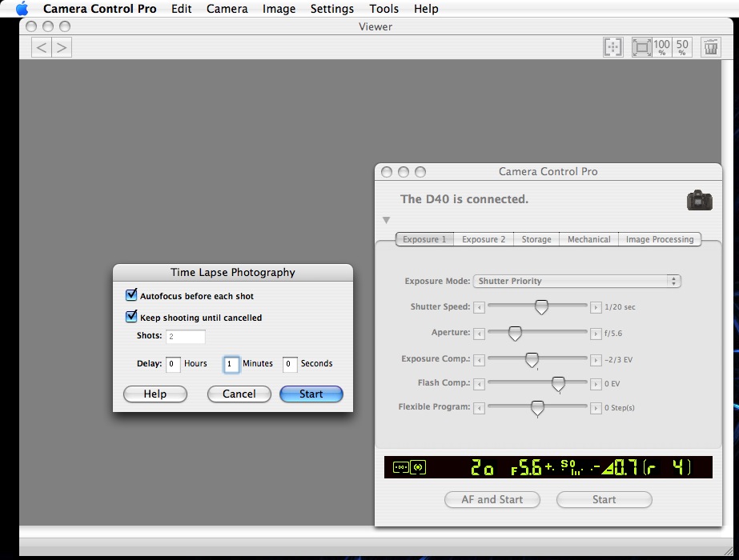The width and height of the screenshot is (739, 560).
Task: Click the trash icon in Viewer toolbar
Action: (x=711, y=47)
